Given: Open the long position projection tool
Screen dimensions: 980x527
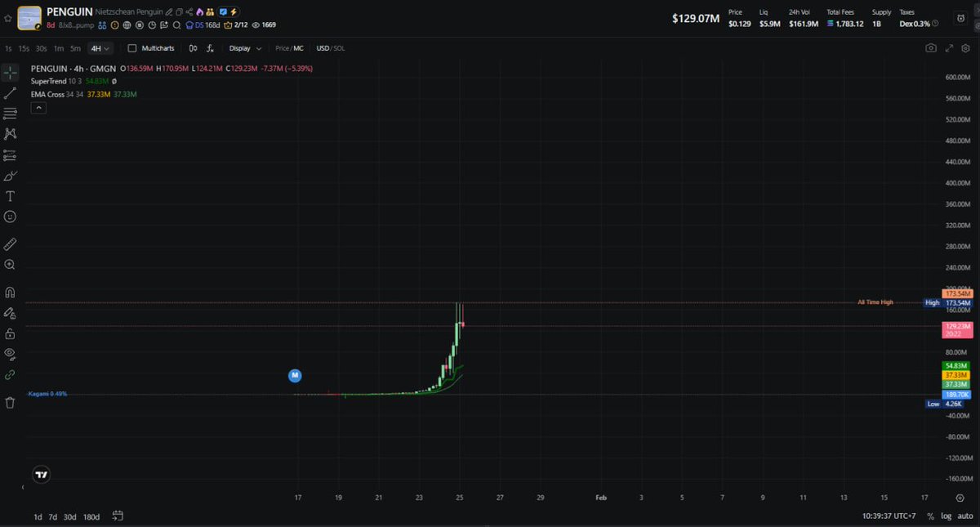Looking at the screenshot, I should click(11, 155).
